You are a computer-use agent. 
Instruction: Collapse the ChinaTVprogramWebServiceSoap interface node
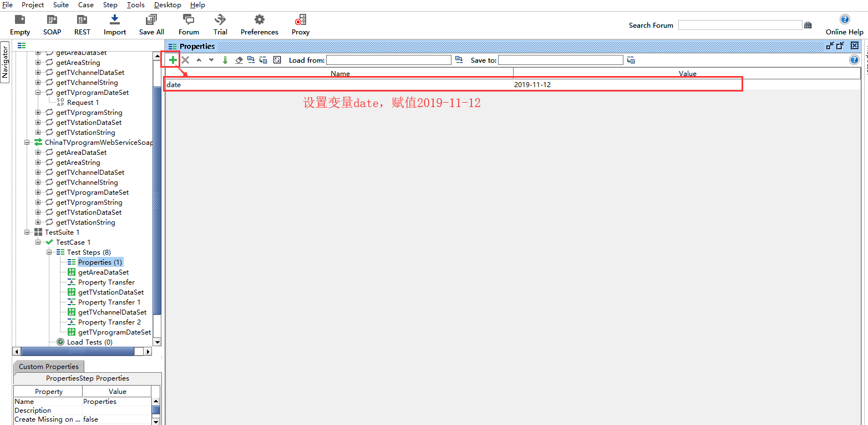[27, 143]
